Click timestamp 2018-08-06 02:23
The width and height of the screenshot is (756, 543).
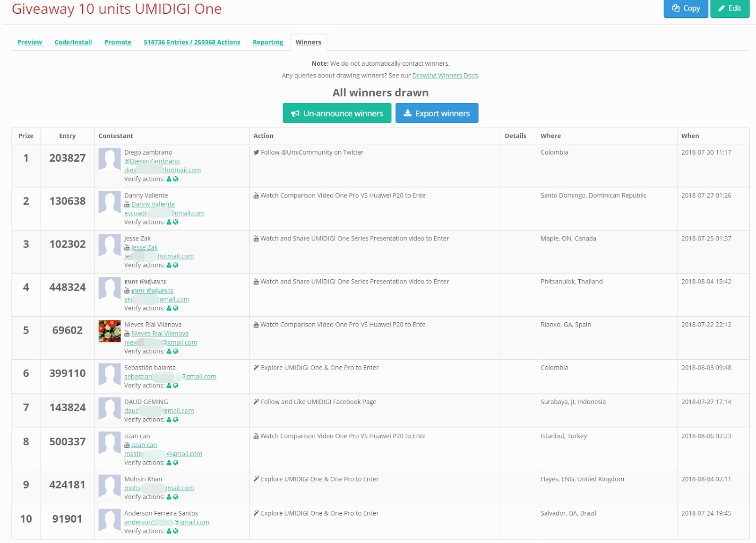(x=706, y=436)
